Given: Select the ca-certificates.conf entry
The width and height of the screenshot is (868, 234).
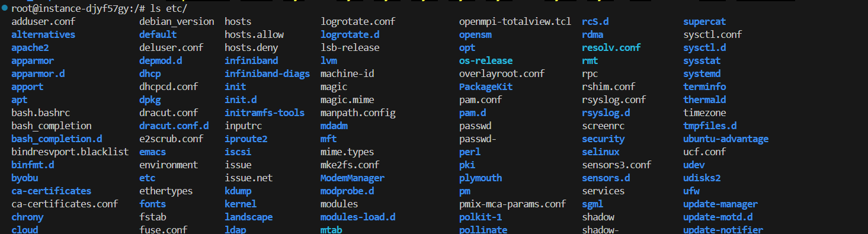Looking at the screenshot, I should click(65, 204).
